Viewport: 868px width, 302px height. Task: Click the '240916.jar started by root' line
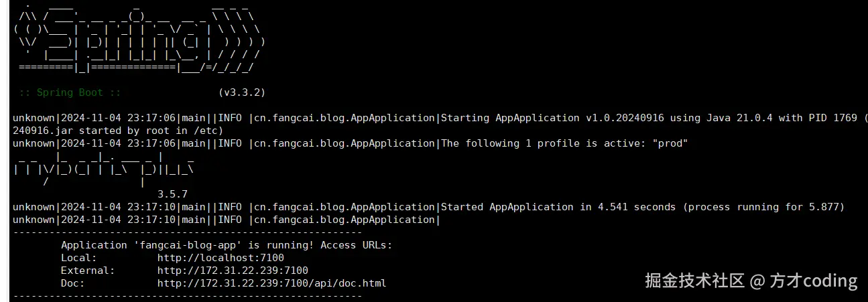[x=91, y=131]
